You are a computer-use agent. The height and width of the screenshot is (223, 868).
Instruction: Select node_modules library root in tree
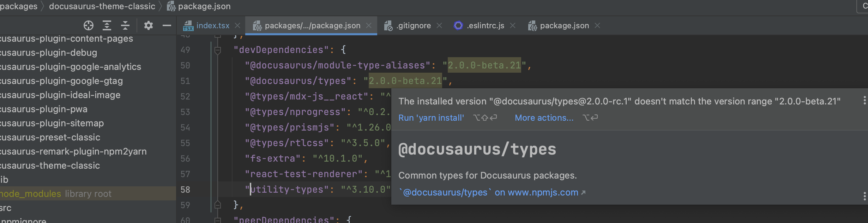(31, 194)
